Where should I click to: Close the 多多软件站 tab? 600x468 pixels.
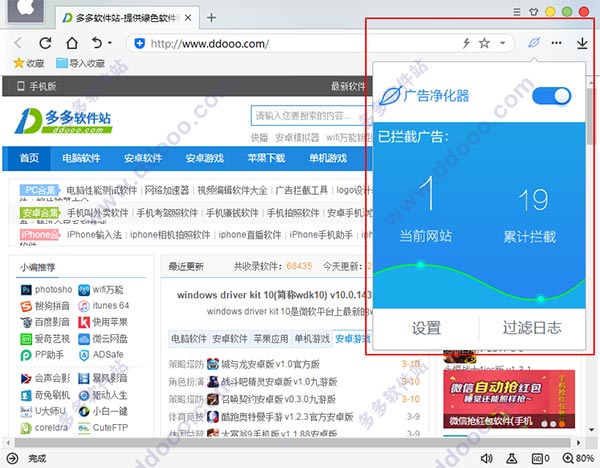188,18
